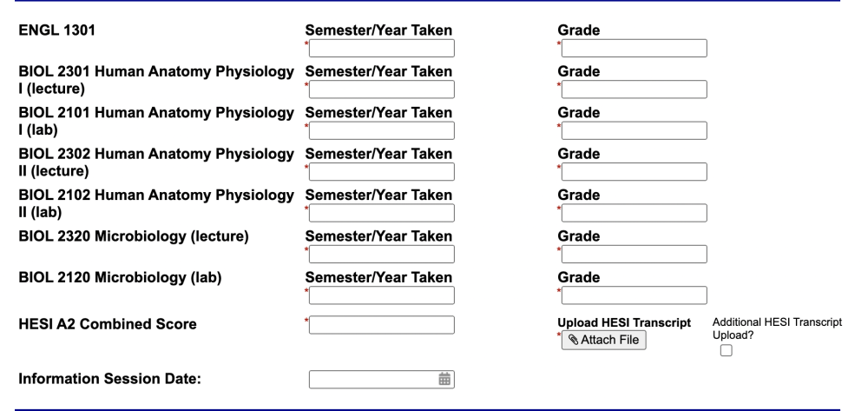Click HESI A2 Combined Score field
Image resolution: width=868 pixels, height=411 pixels.
point(381,325)
